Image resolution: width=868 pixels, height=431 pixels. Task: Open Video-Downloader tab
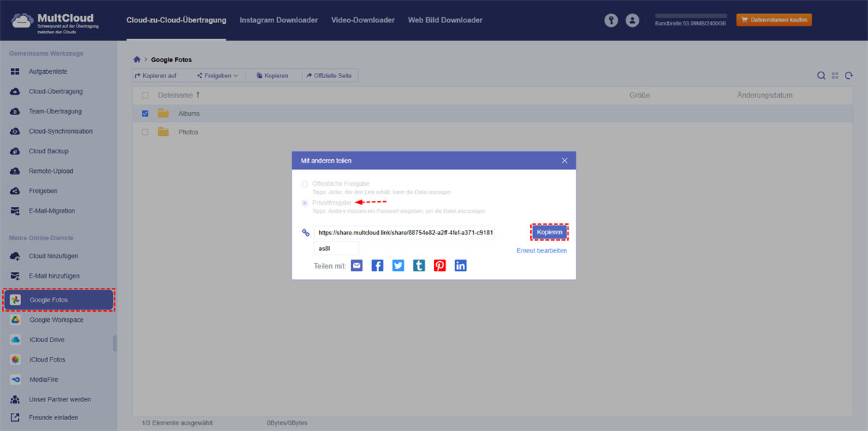(x=363, y=20)
